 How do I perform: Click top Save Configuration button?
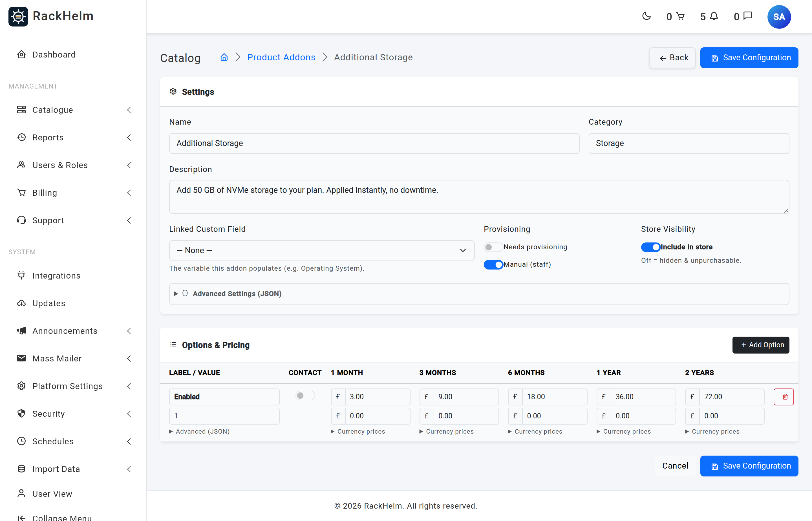(749, 58)
